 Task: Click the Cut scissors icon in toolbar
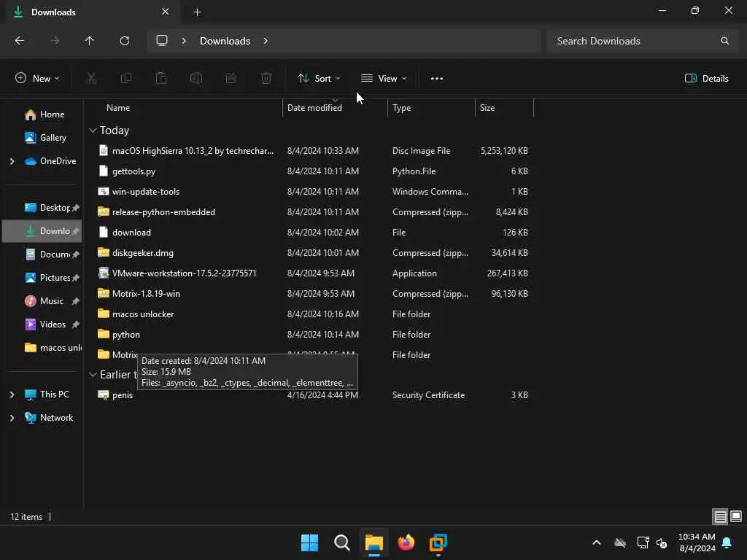tap(91, 78)
